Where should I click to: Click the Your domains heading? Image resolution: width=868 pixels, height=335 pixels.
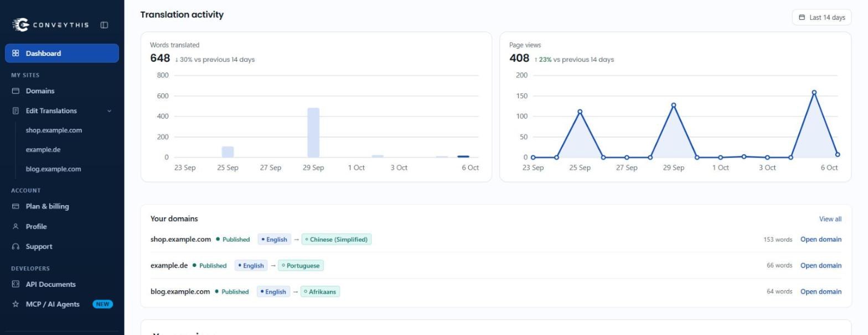174,219
